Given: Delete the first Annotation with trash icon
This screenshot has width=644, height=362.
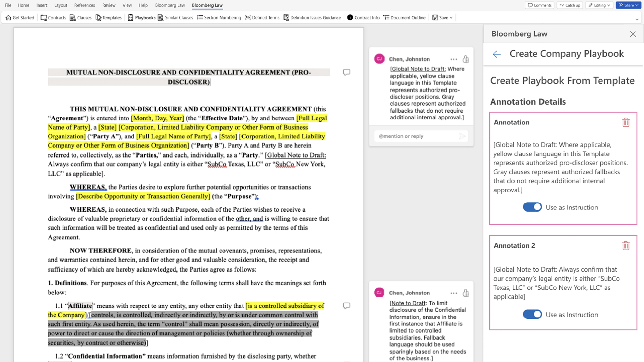Looking at the screenshot, I should pyautogui.click(x=626, y=122).
